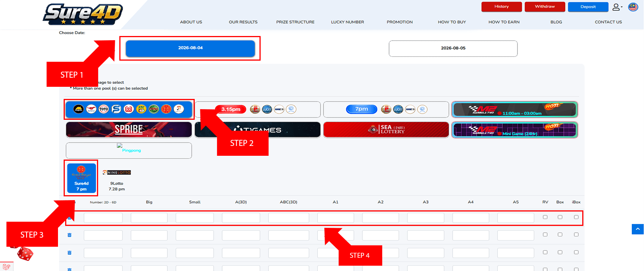Click the red Withdraw button
The height and width of the screenshot is (271, 644).
pos(545,7)
